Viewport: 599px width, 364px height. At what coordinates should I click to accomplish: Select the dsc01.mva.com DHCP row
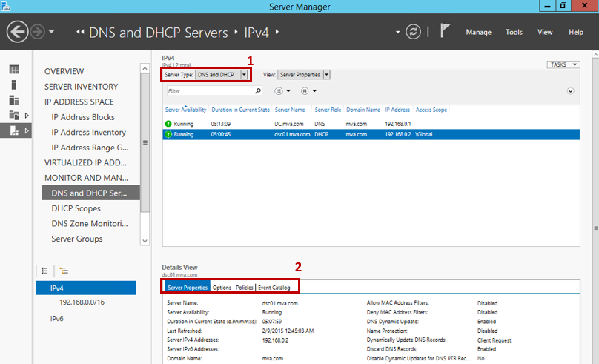pos(371,134)
